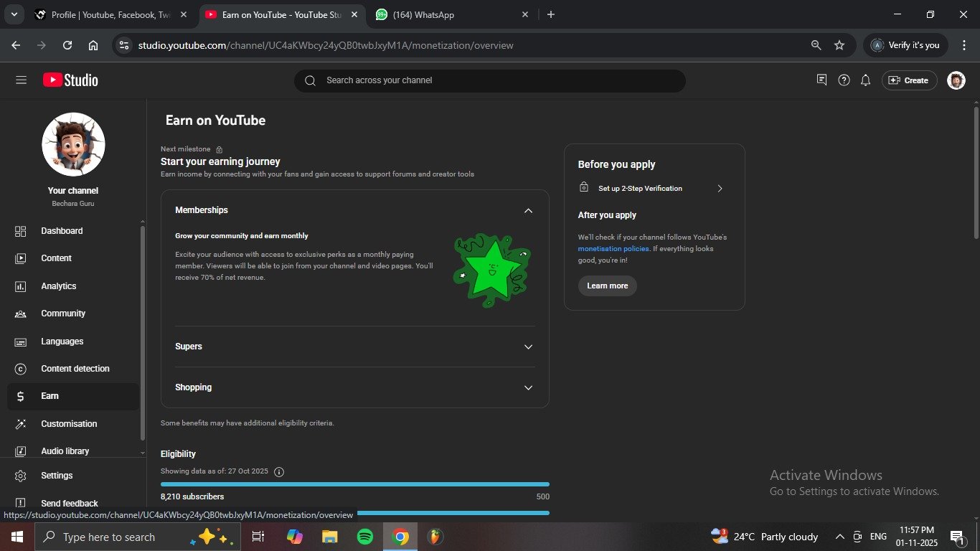Open the help question mark icon
Viewport: 980px width, 551px height.
(844, 80)
